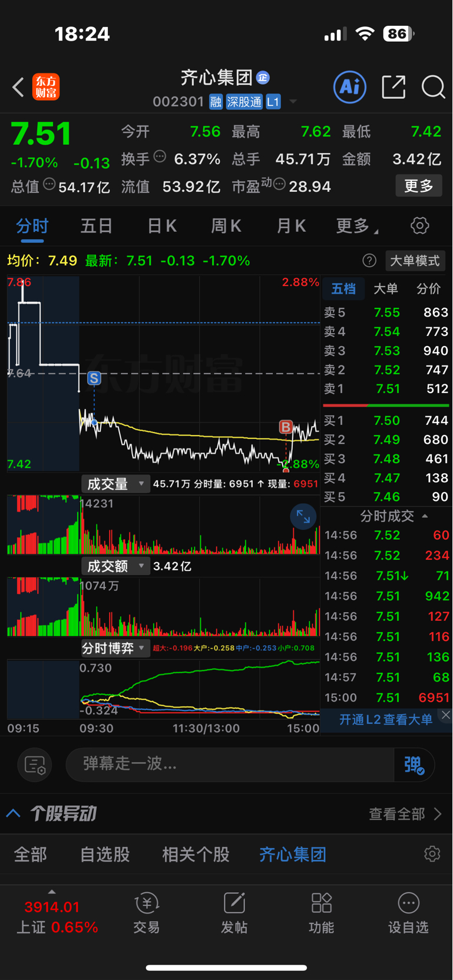Viewport: 453px width, 980px height.
Task: Switch to the 周K tab
Action: point(226,226)
